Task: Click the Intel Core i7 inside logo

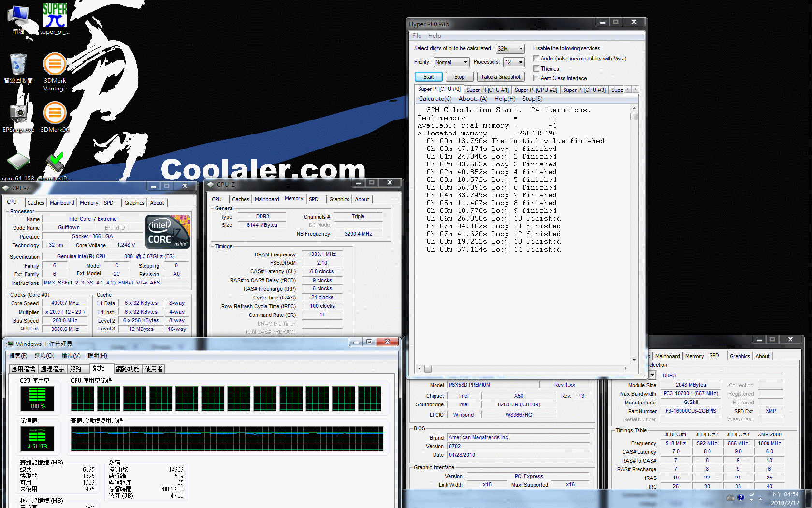Action: click(x=168, y=232)
